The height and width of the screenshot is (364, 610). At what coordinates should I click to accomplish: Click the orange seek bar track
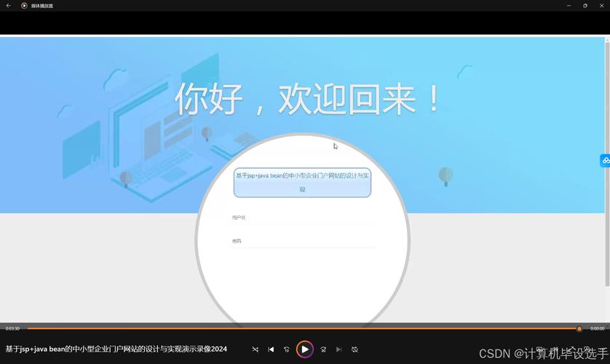point(304,328)
